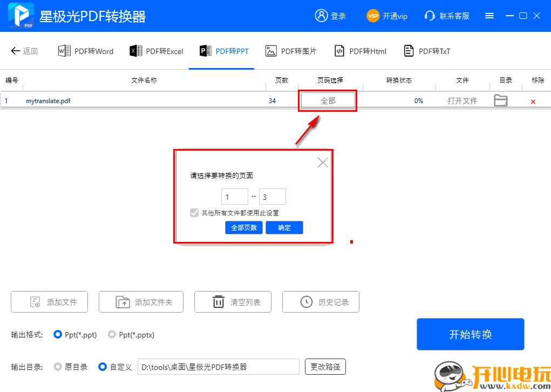Enable 其他所有文件都使用此设置 checkbox
This screenshot has height=392, width=551.
(x=194, y=213)
